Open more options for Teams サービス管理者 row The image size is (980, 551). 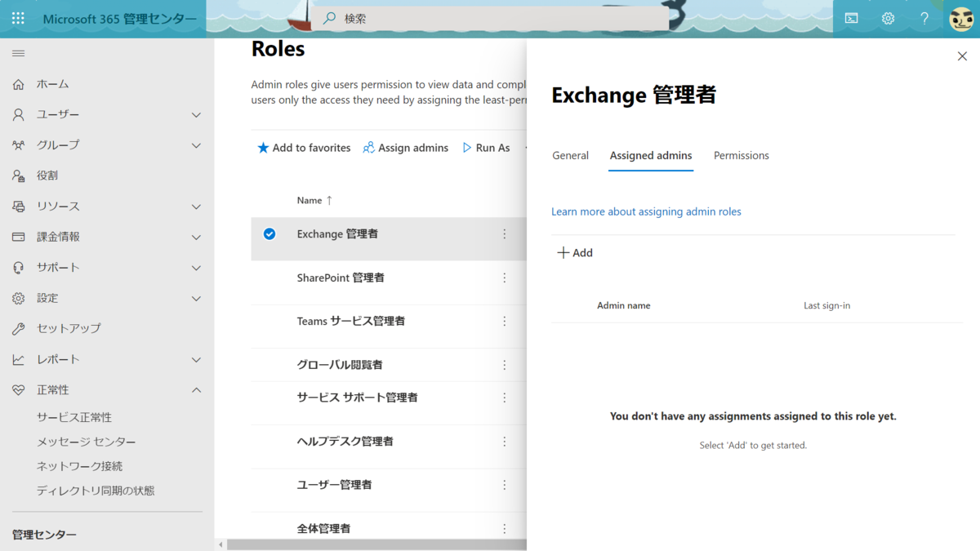coord(504,321)
